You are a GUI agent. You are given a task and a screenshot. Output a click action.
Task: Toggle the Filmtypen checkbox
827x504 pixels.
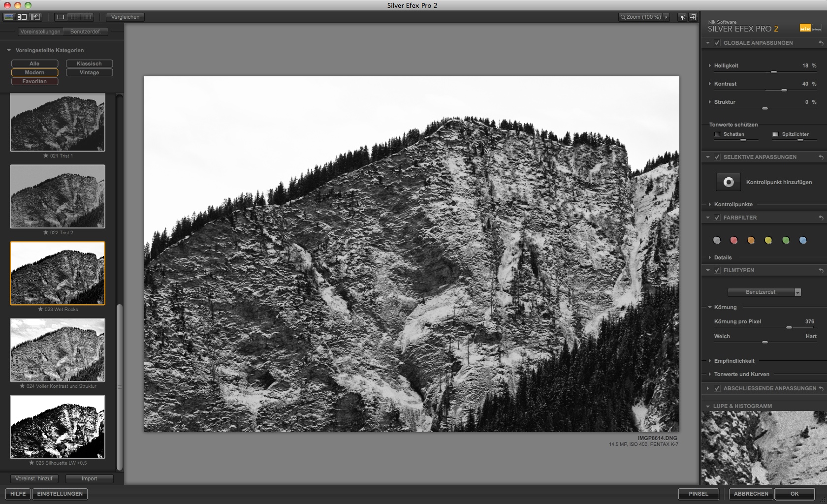(717, 270)
